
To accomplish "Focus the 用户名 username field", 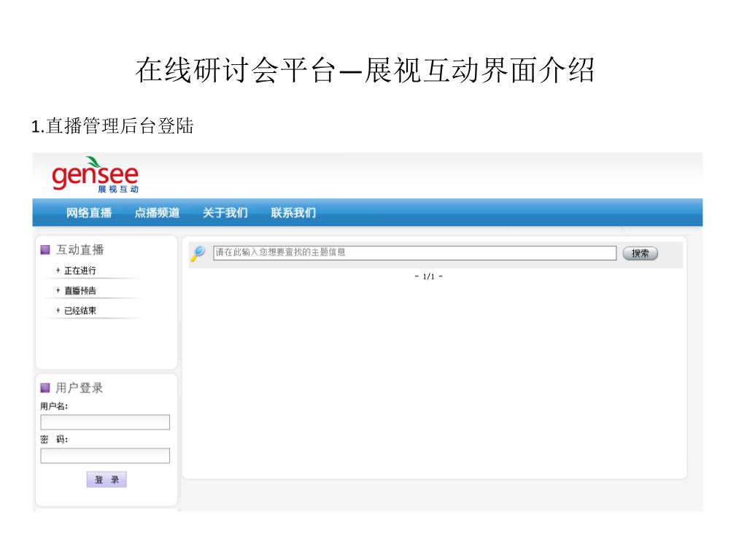I will point(105,422).
